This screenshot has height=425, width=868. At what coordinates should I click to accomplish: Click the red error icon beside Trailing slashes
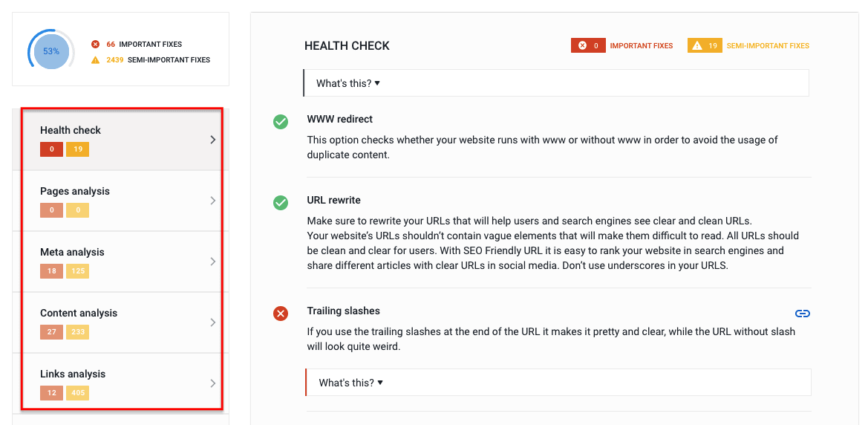click(281, 314)
